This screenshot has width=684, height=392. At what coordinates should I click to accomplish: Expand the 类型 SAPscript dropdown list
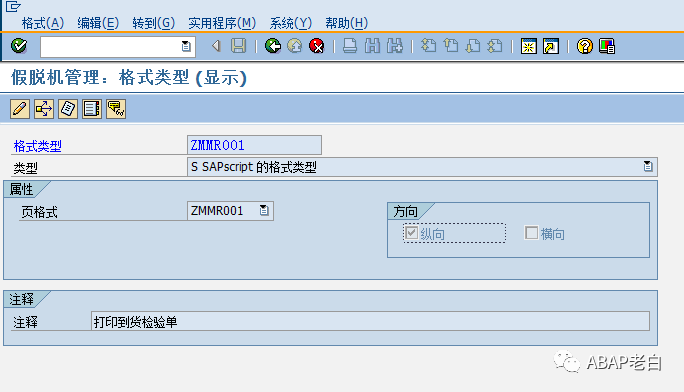pos(648,166)
